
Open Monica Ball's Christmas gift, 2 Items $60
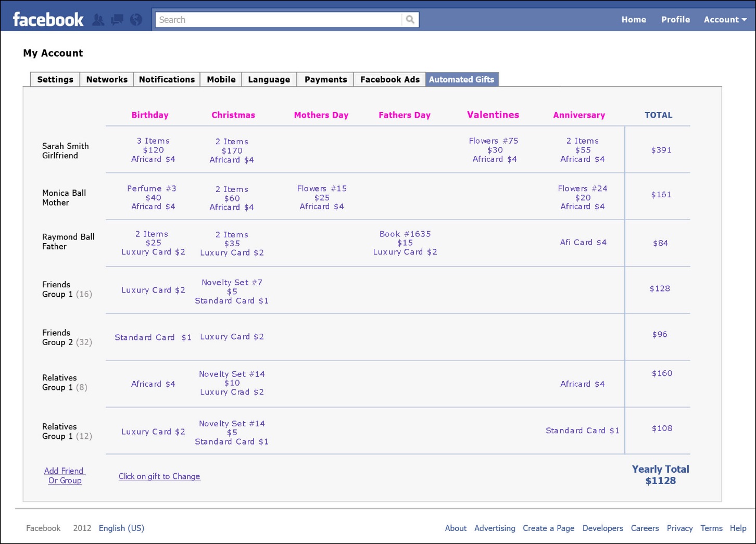click(x=232, y=198)
